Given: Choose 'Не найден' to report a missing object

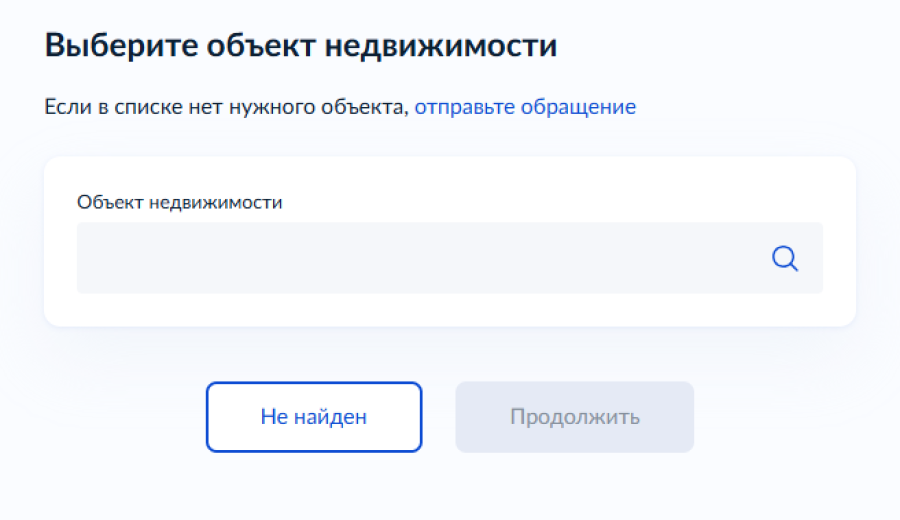Looking at the screenshot, I should pyautogui.click(x=314, y=417).
